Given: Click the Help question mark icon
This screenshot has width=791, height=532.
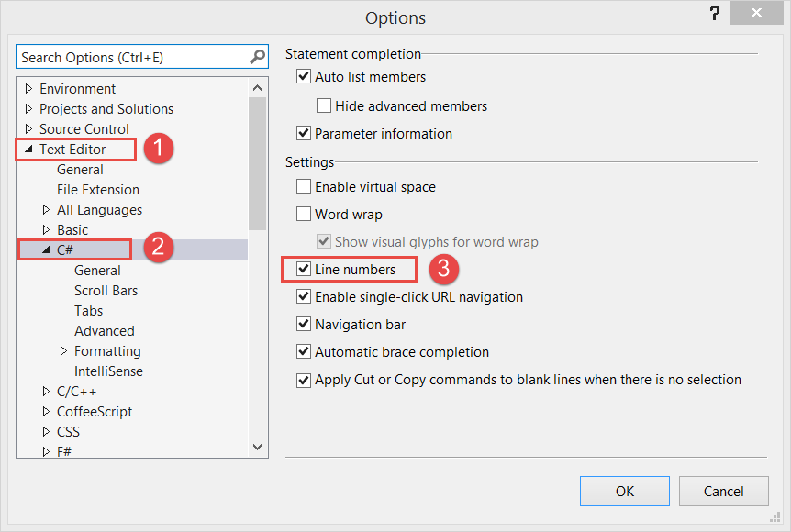Looking at the screenshot, I should [x=714, y=13].
